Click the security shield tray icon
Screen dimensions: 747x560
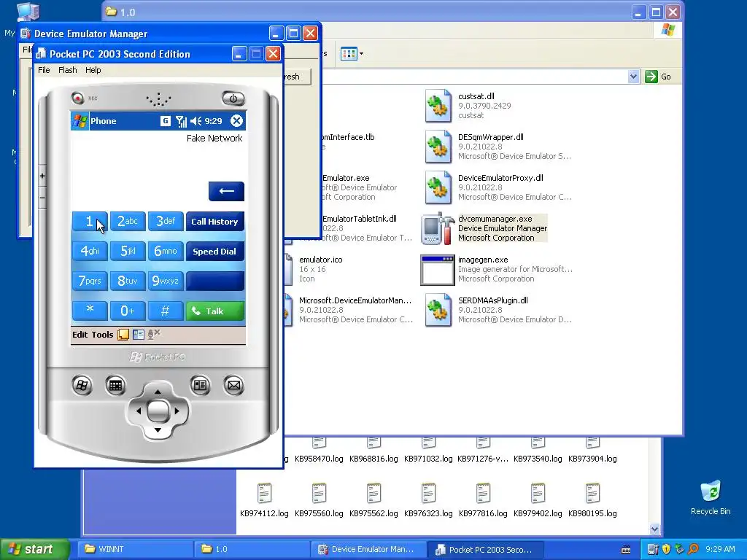[666, 549]
